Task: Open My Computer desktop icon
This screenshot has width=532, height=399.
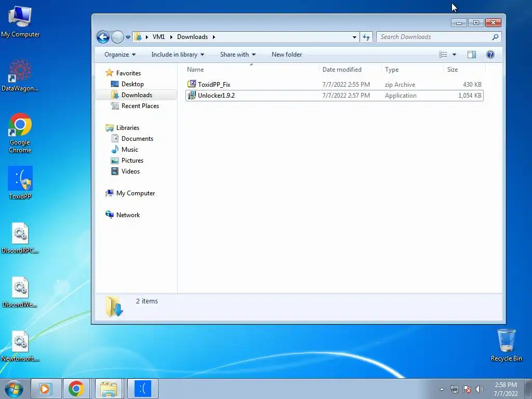Action: (x=20, y=22)
